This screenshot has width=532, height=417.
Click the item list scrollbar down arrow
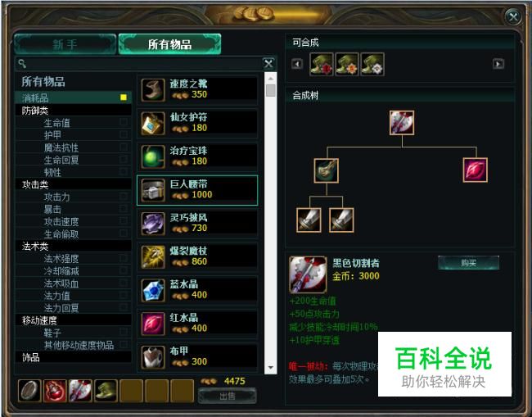point(271,367)
